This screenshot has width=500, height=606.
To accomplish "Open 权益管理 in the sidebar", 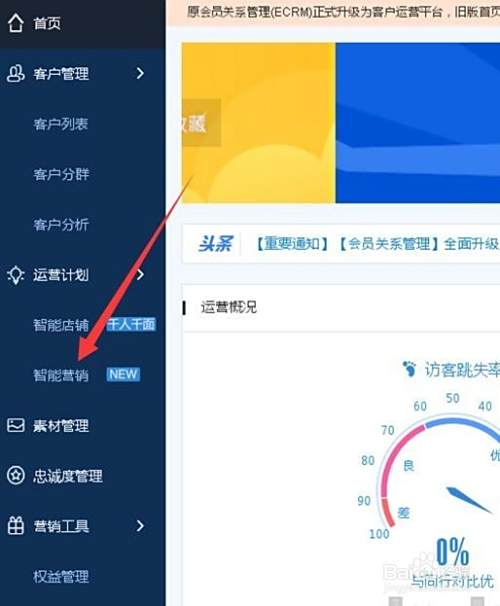I will click(61, 577).
